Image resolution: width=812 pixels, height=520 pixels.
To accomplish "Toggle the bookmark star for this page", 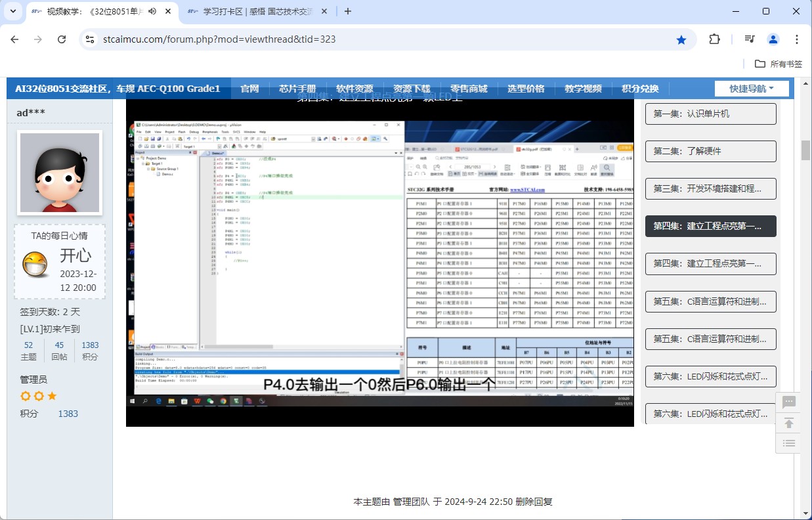I will (x=681, y=39).
